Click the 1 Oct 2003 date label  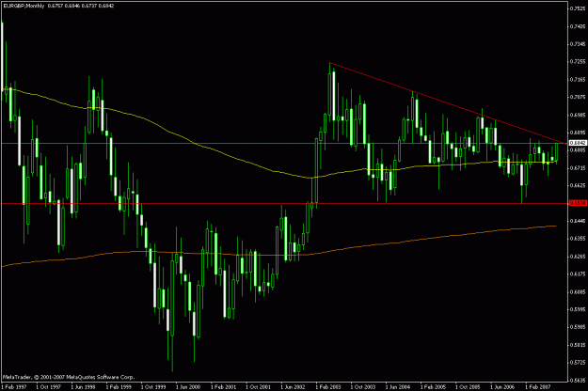[x=363, y=387]
